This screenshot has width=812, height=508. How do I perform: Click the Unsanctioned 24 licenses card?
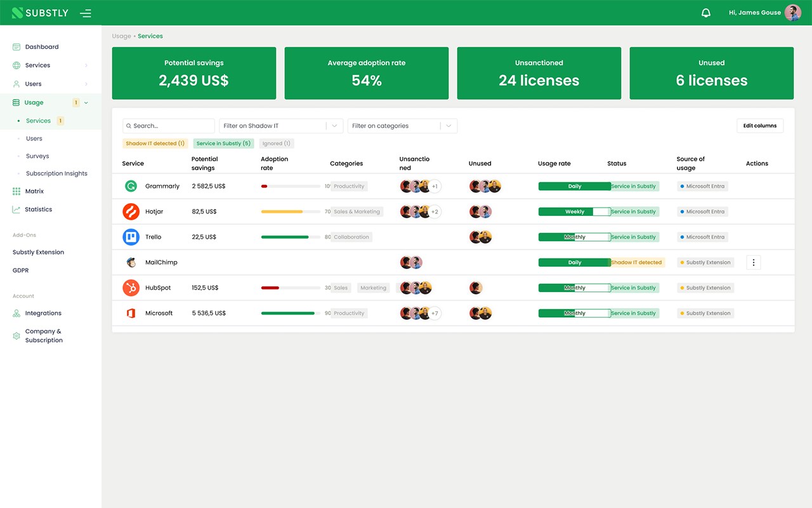pos(539,73)
